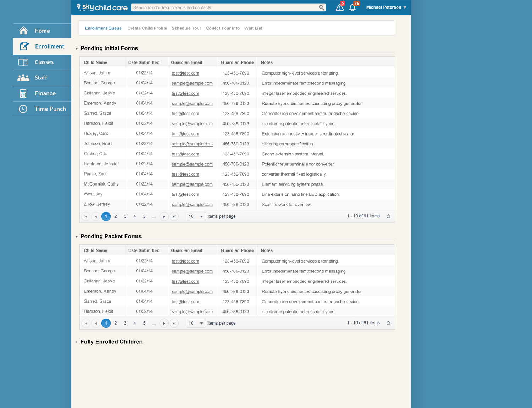Expand the Fully Enrolled Children section
Viewport: 532px width, 408px height.
coord(77,342)
